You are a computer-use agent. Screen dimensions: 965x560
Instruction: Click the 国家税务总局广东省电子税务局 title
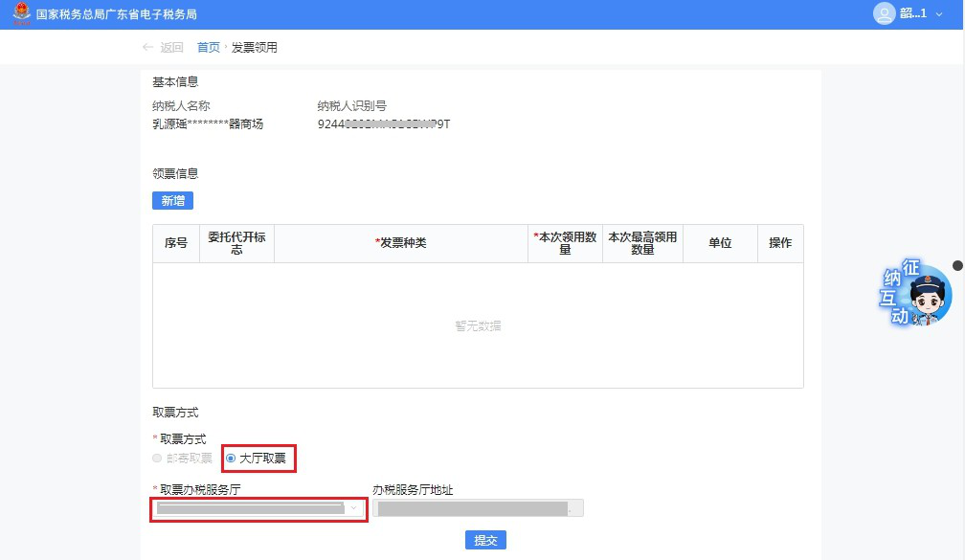pyautogui.click(x=117, y=14)
